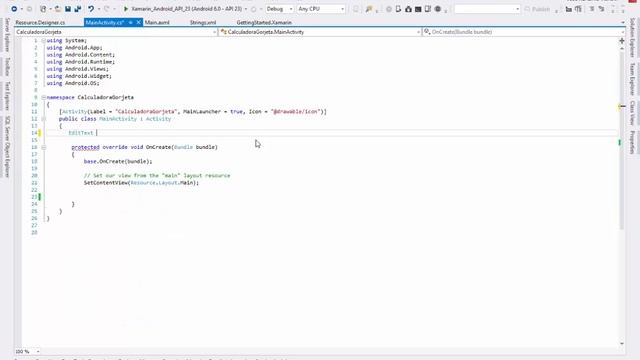Image resolution: width=640 pixels, height=360 pixels.
Task: Open the debug target dropdown arrow next to Xamarin_Android_API_23
Action: [x=246, y=9]
